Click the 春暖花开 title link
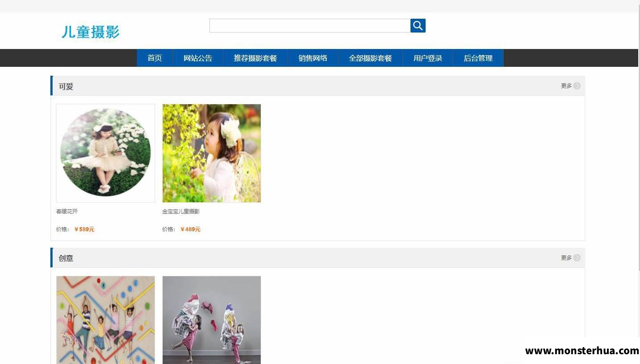The height and width of the screenshot is (364, 640). point(67,211)
